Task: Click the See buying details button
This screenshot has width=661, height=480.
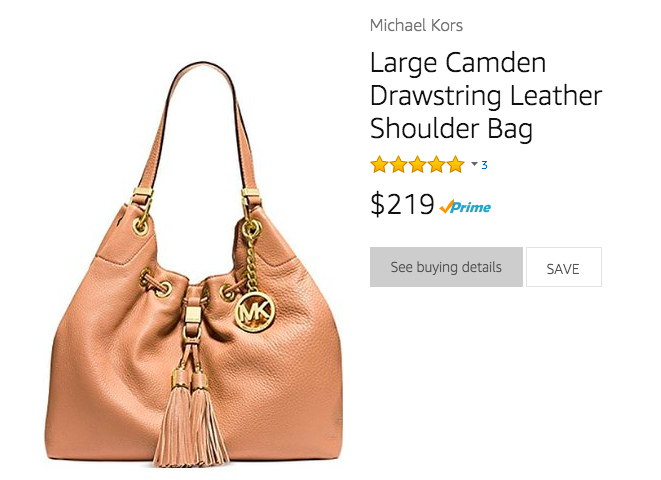Action: (446, 267)
